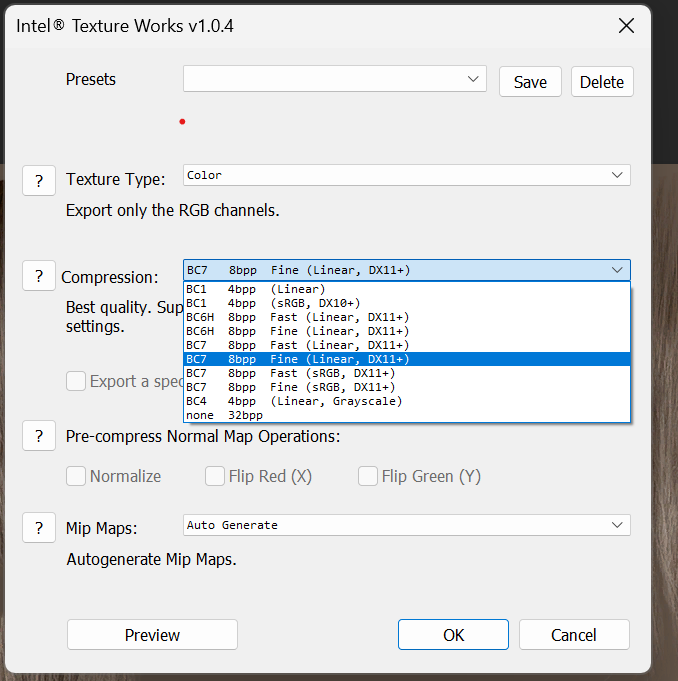Viewport: 678px width, 681px height.
Task: Choose BC4 4bpp (Linear, Grayscale)
Action: click(407, 401)
